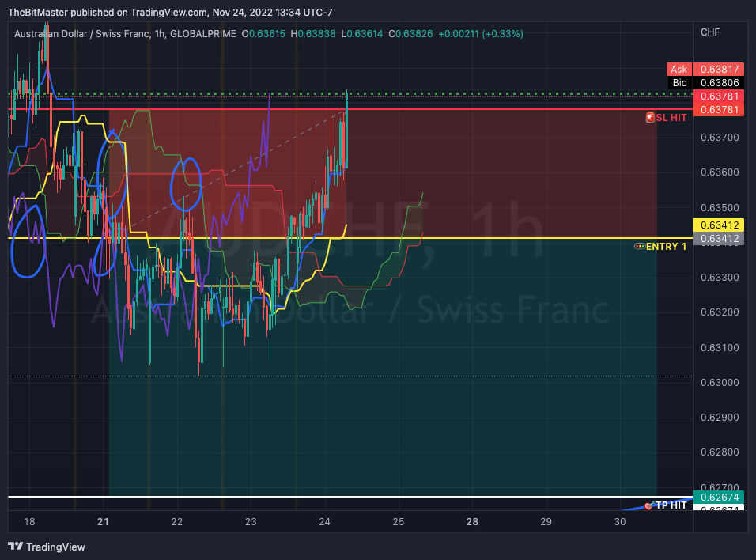Select the TP HIT label text
The image size is (756, 560).
671,505
